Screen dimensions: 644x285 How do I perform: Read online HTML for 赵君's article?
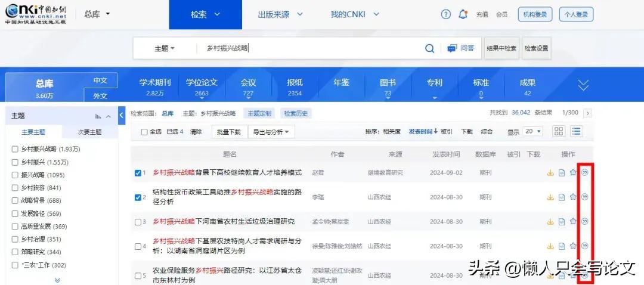tap(562, 172)
